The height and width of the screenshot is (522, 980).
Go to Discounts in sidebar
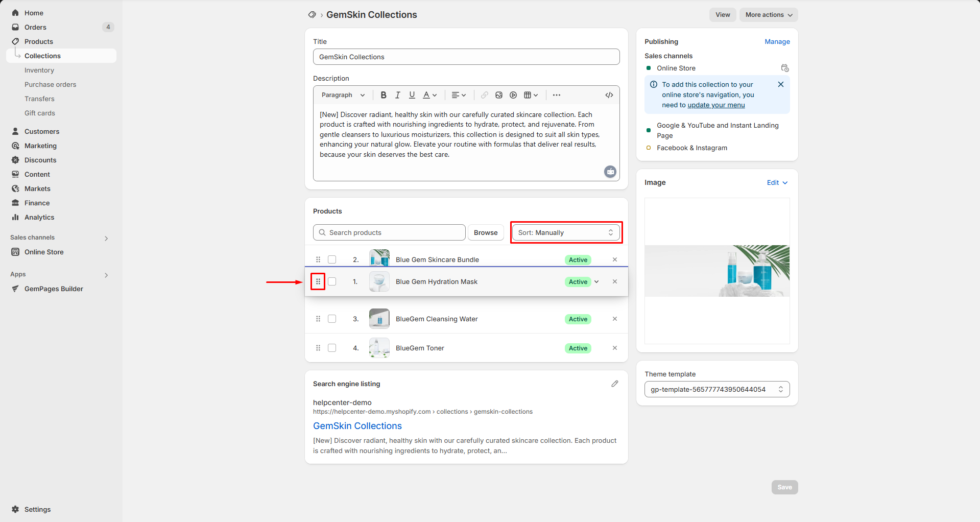click(x=40, y=160)
